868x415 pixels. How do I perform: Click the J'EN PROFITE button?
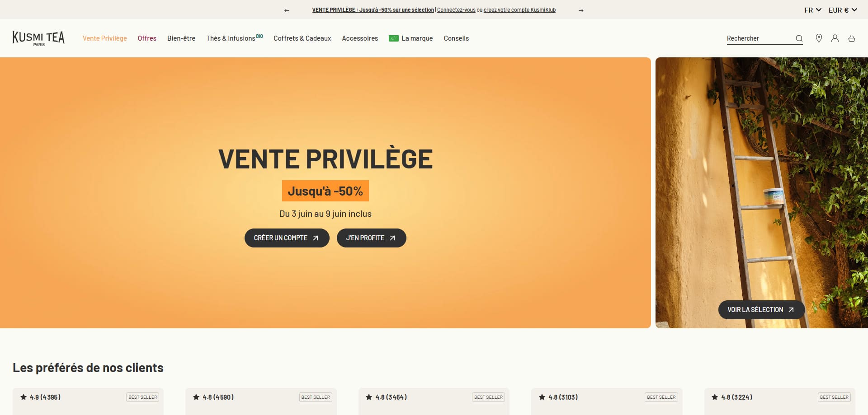(x=372, y=238)
